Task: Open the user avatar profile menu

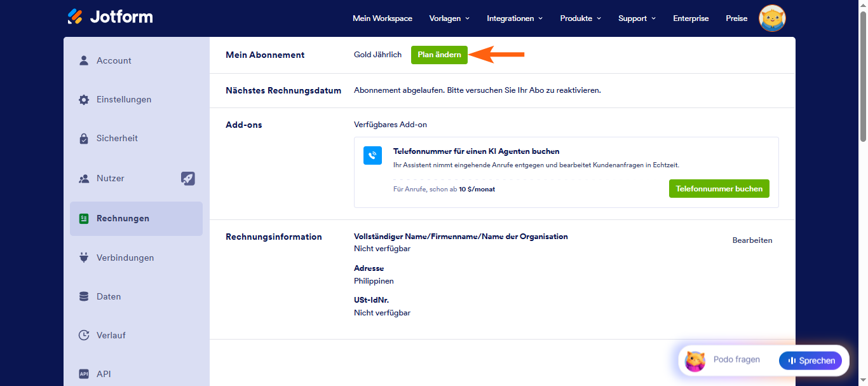Action: coord(772,18)
